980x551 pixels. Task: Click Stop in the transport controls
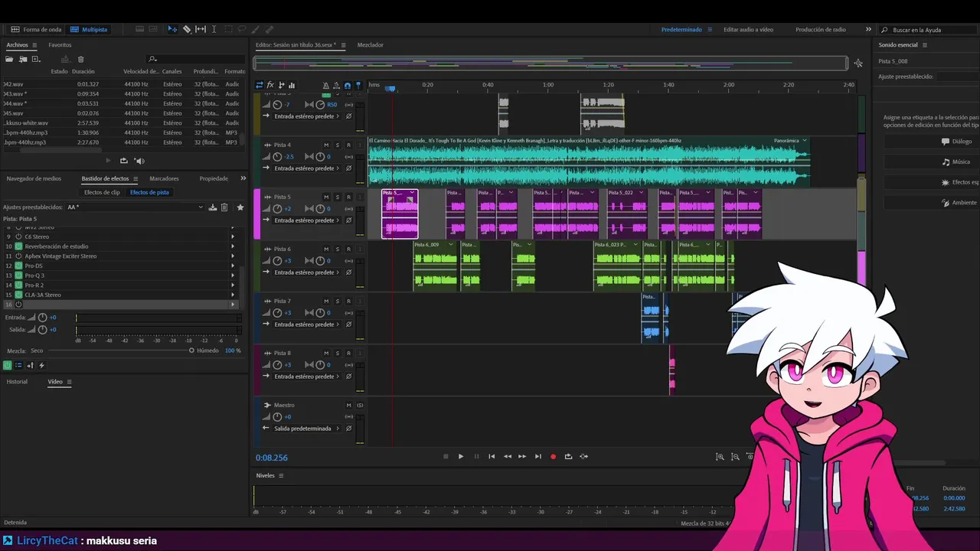446,456
